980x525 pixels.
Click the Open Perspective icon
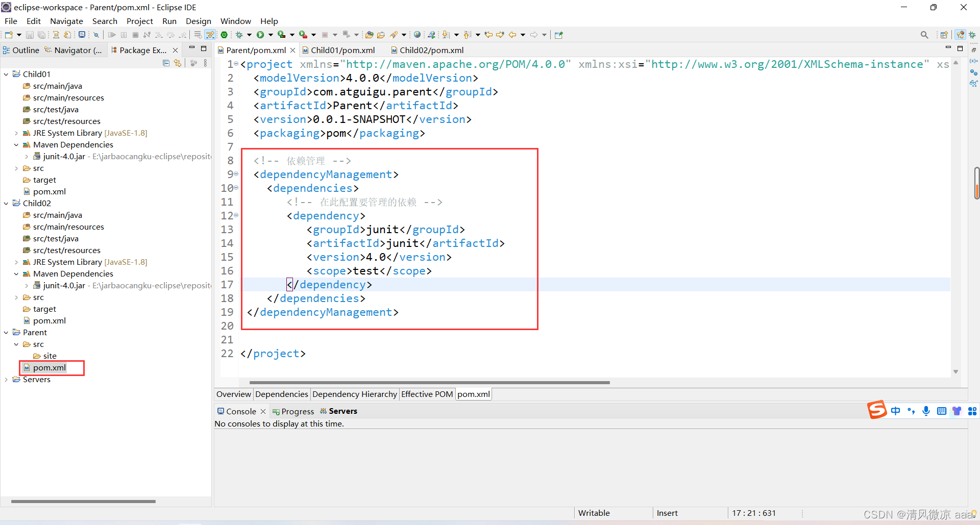click(x=944, y=35)
